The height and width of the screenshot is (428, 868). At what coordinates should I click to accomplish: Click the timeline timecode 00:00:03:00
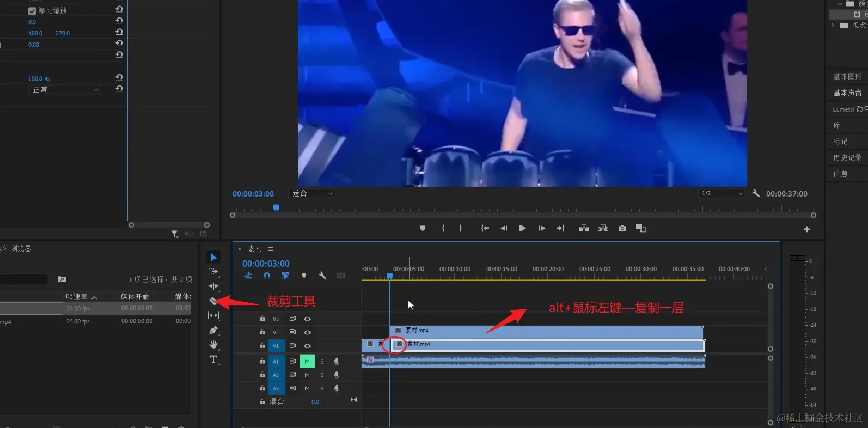pyautogui.click(x=266, y=264)
